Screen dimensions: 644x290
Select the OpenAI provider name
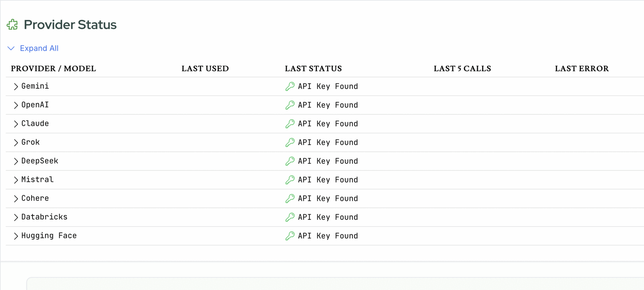[35, 105]
